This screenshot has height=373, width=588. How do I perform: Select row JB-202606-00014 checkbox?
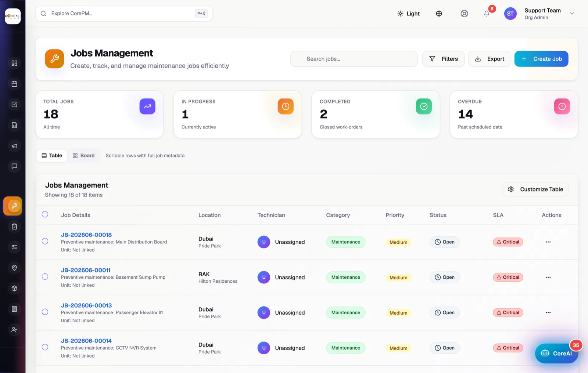coord(45,347)
